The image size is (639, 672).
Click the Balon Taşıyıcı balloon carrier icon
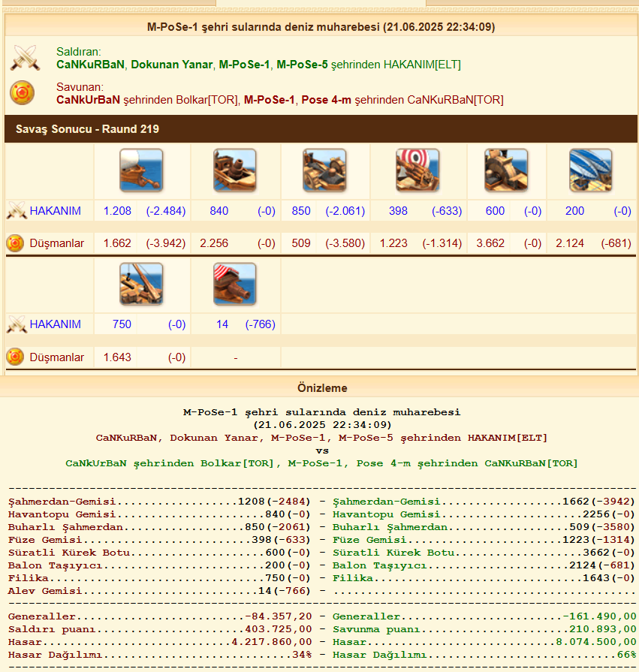click(591, 170)
